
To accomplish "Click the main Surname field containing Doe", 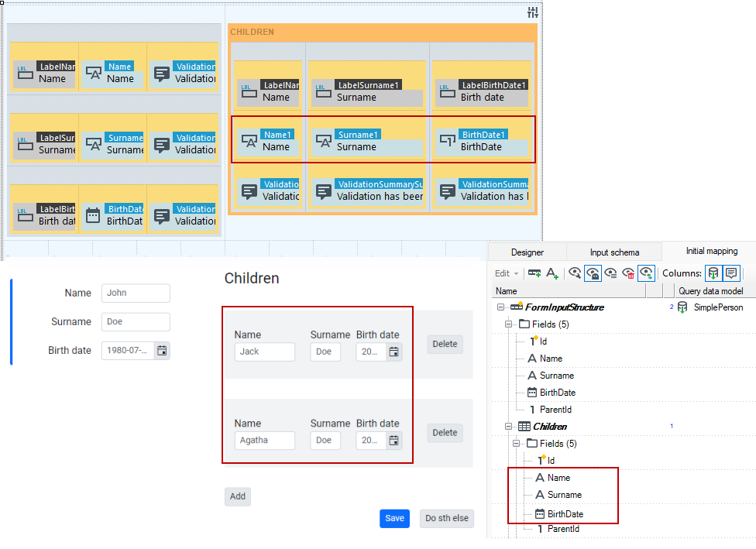I will click(x=136, y=321).
